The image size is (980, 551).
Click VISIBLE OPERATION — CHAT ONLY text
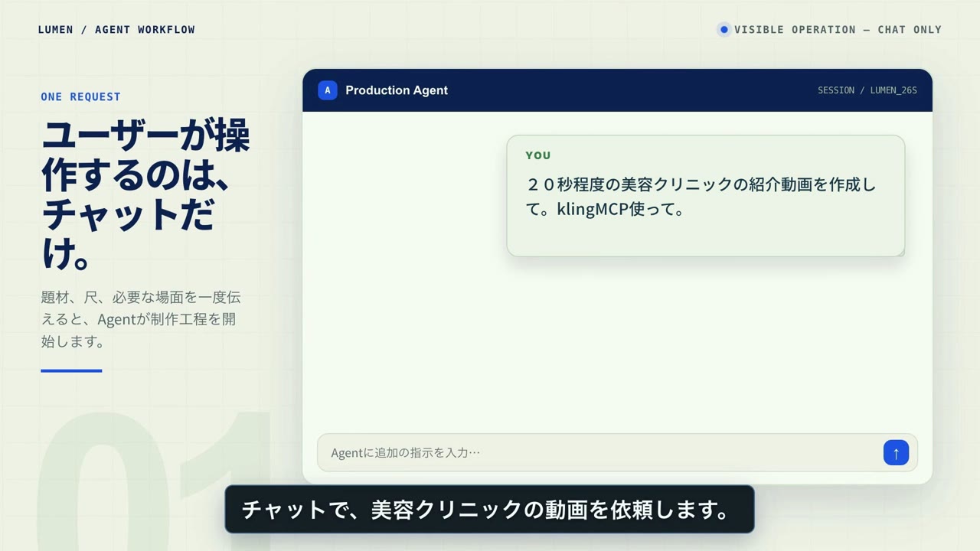point(838,30)
